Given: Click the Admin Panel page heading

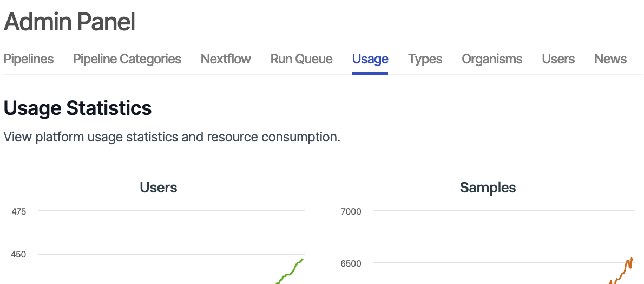Looking at the screenshot, I should pyautogui.click(x=69, y=22).
